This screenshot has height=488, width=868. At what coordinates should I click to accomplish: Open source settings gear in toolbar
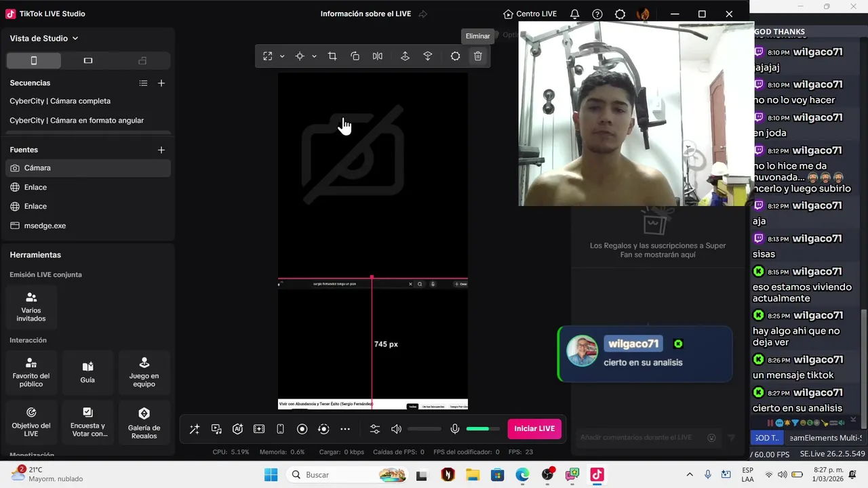point(455,56)
